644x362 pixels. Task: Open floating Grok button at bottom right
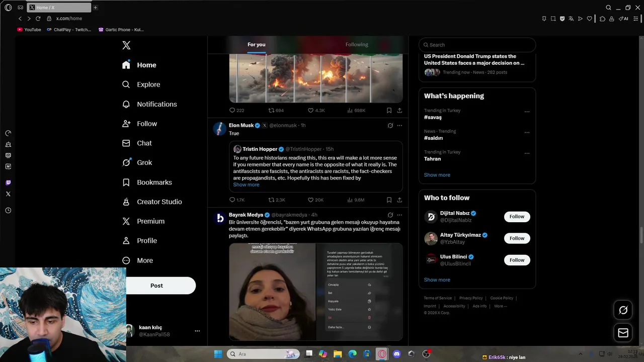[623, 310]
